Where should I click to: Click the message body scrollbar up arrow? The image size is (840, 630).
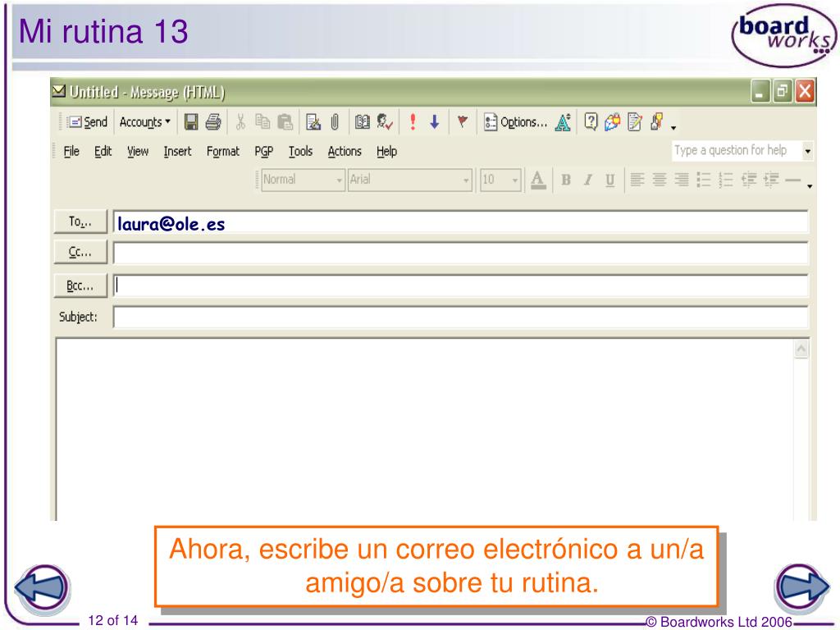click(801, 349)
